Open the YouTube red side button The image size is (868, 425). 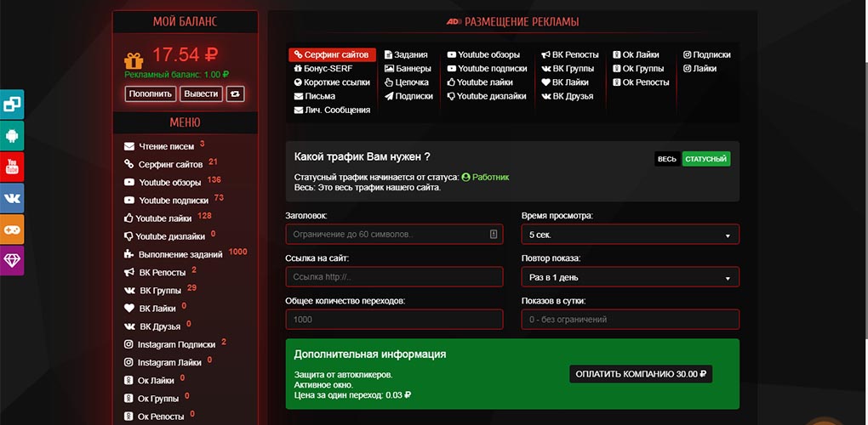pos(12,167)
